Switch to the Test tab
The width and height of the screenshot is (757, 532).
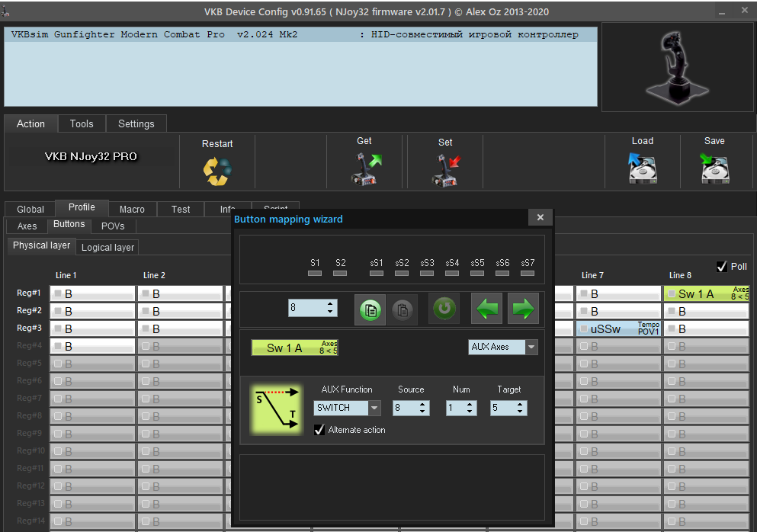[181, 209]
